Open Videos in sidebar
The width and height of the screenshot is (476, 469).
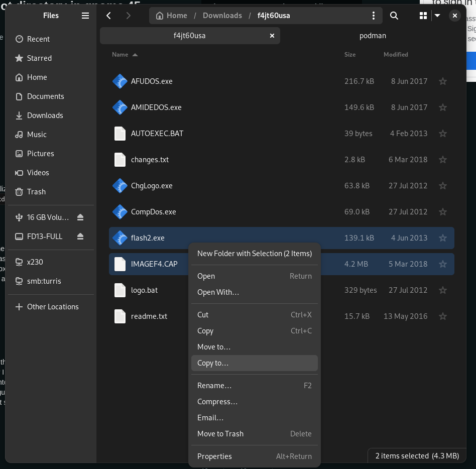point(51,173)
